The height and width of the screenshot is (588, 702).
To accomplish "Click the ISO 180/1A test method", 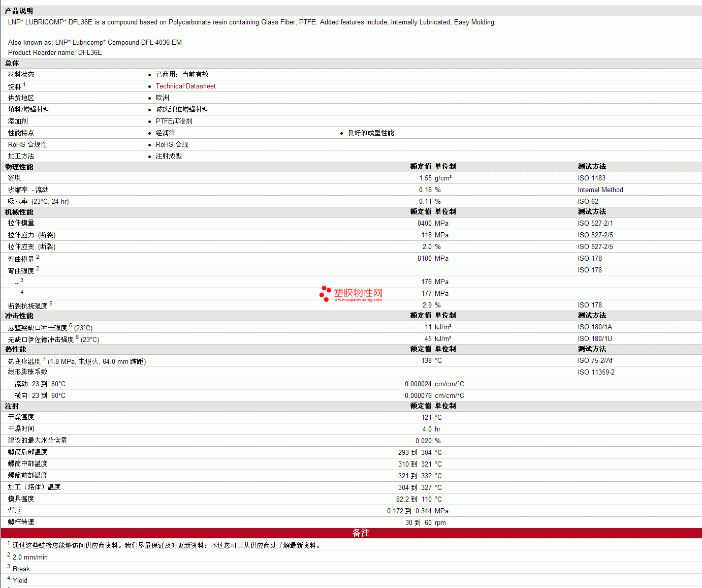I will click(x=595, y=327).
